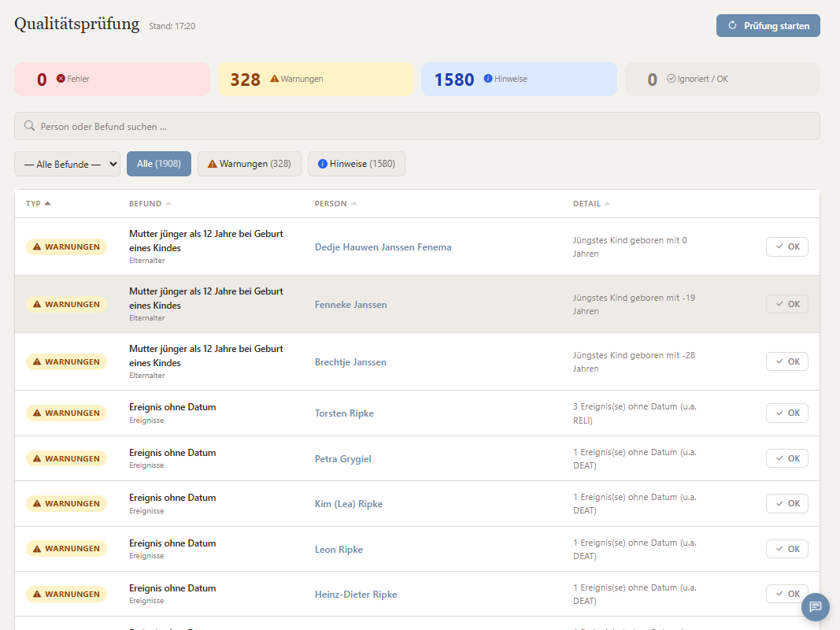840x630 pixels.
Task: Mark Torsten Ripke finding as OK
Action: (787, 413)
